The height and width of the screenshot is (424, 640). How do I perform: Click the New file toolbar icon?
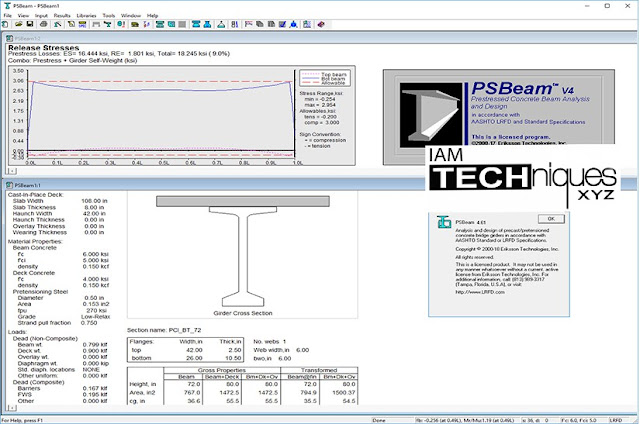point(5,24)
